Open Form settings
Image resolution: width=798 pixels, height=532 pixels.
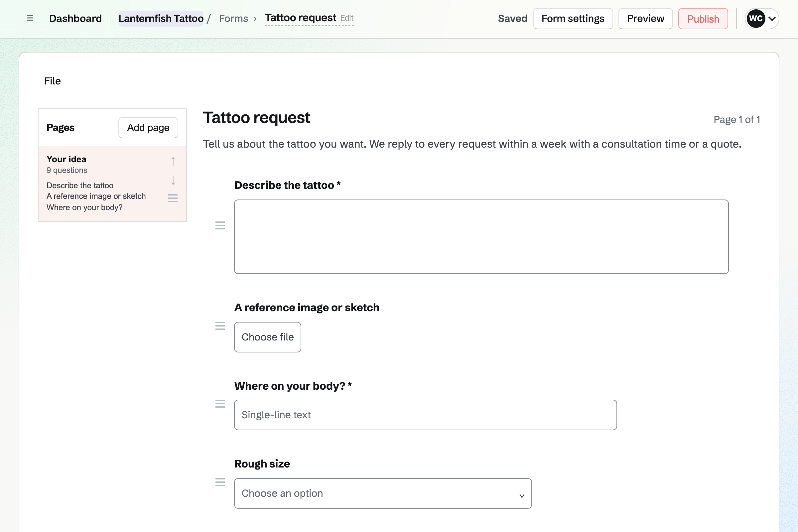tap(573, 19)
